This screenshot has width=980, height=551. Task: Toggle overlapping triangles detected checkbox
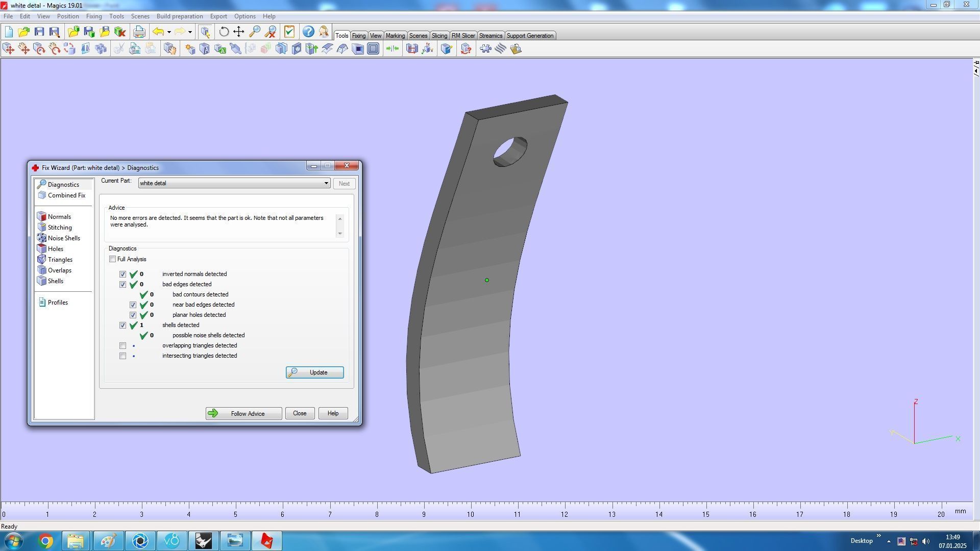coord(123,346)
